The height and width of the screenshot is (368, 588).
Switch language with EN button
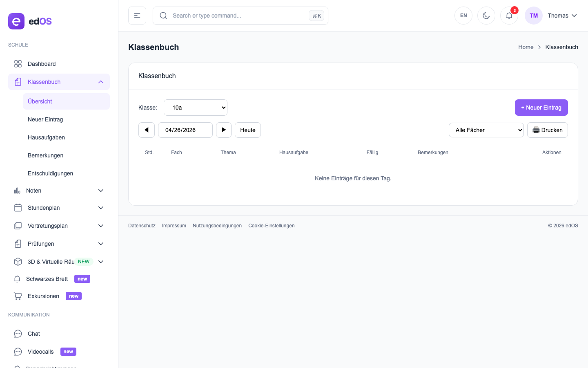click(463, 16)
